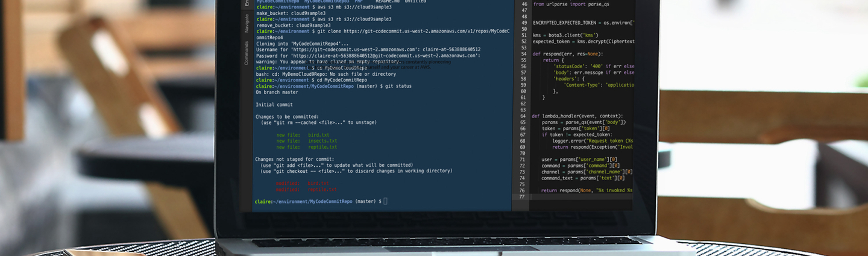Switch to the MyCodeCommitRepo3 tab
Image resolution: width=868 pixels, height=256 pixels.
328,1
